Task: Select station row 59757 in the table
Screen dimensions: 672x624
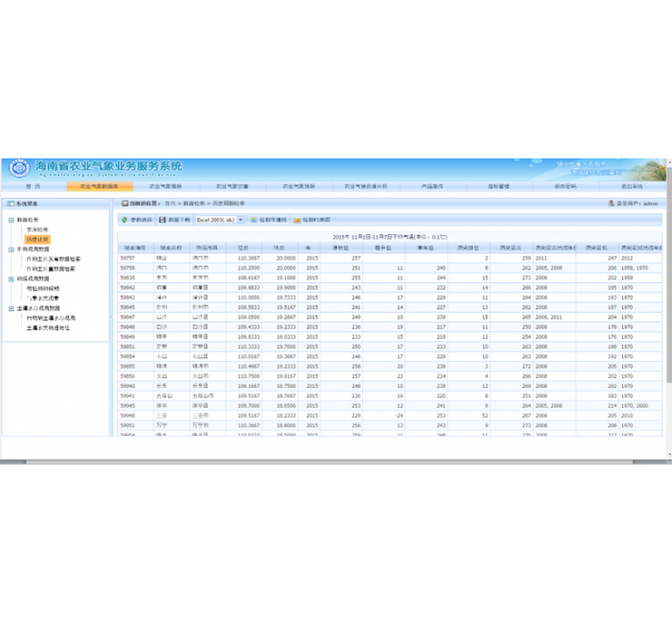Action: (128, 258)
